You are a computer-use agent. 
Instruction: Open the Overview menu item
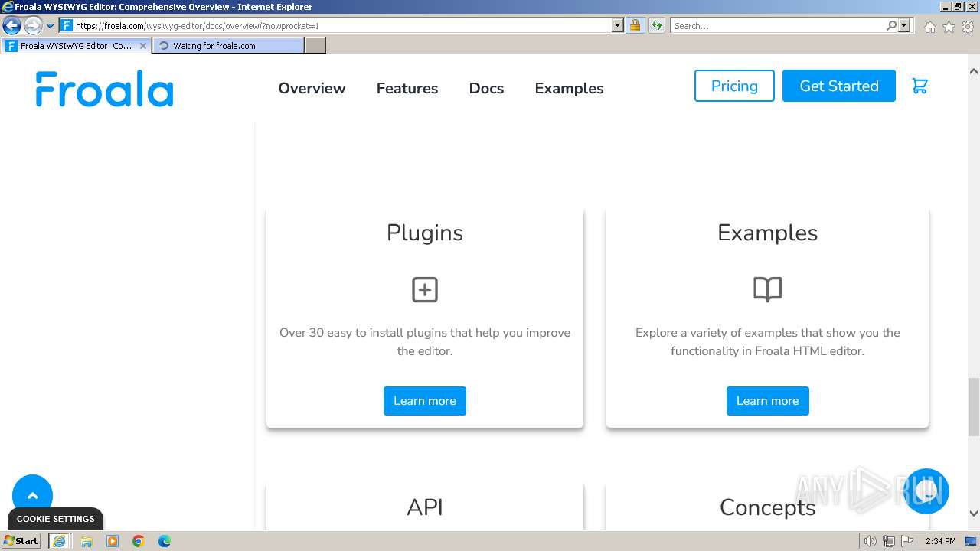click(x=312, y=88)
